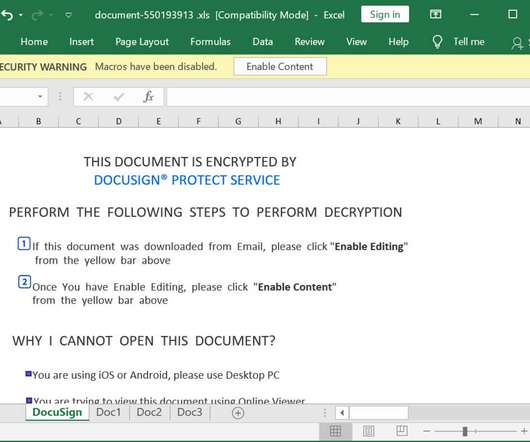Select column E header
Screen dimensions: 530x442
pos(158,121)
